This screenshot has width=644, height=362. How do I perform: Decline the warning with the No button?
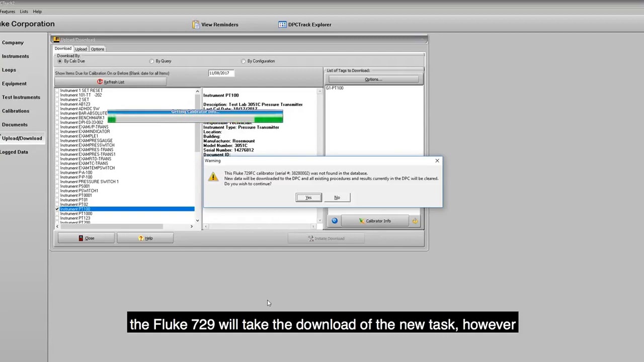pyautogui.click(x=337, y=198)
